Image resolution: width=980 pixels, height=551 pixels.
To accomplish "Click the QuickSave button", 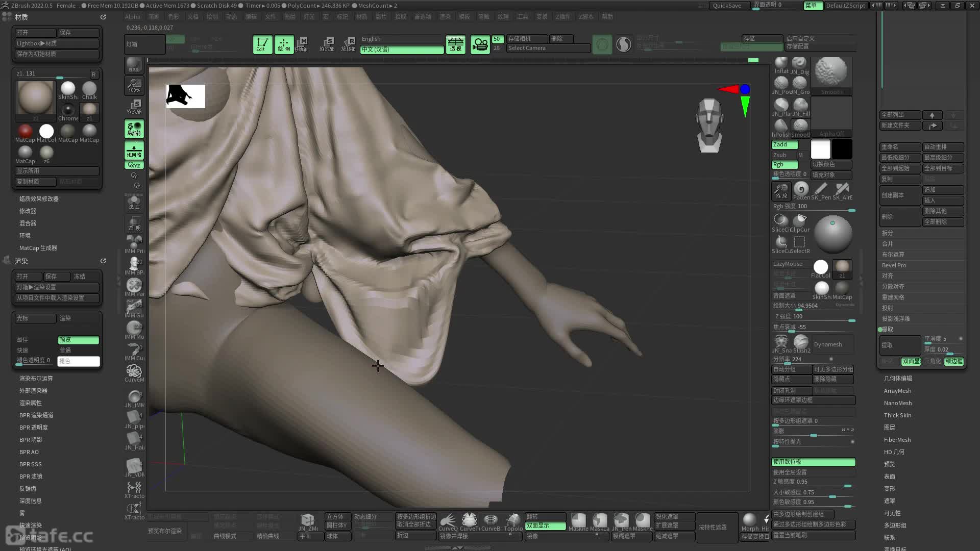I will click(727, 6).
